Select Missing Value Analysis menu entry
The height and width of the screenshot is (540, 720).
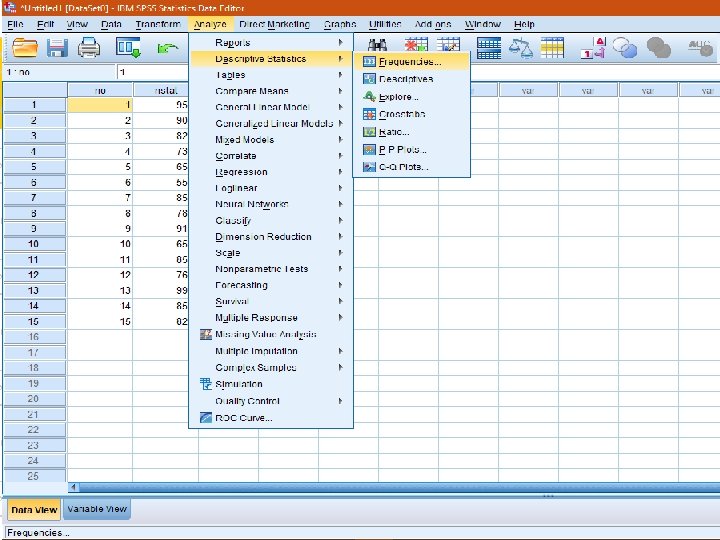click(271, 334)
